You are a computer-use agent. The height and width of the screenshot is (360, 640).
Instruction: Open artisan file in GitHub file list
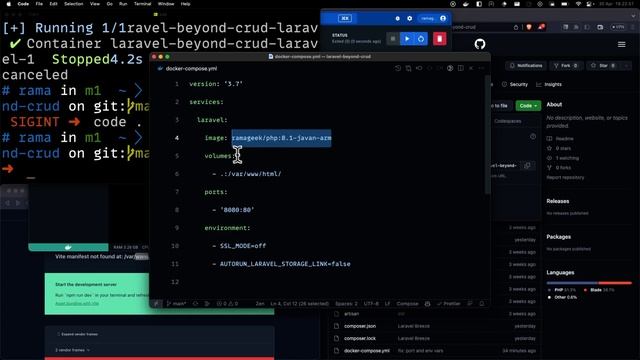click(351, 314)
